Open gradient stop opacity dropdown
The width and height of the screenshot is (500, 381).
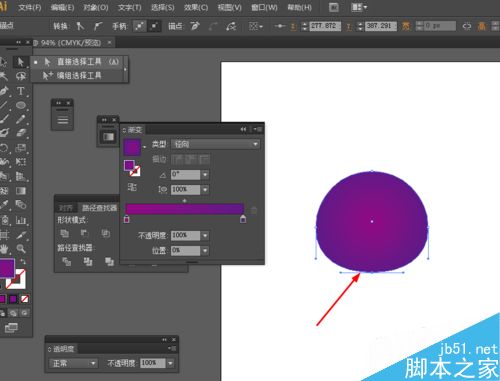tap(205, 235)
